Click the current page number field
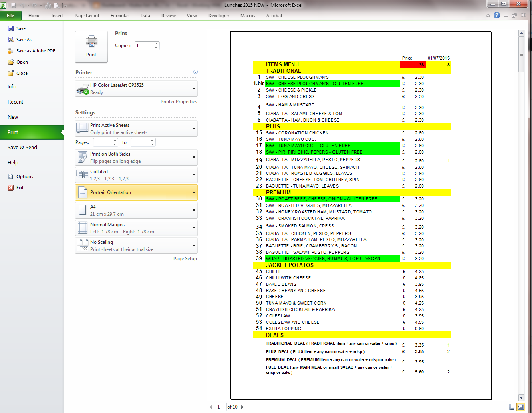This screenshot has width=532, height=413. [221, 407]
